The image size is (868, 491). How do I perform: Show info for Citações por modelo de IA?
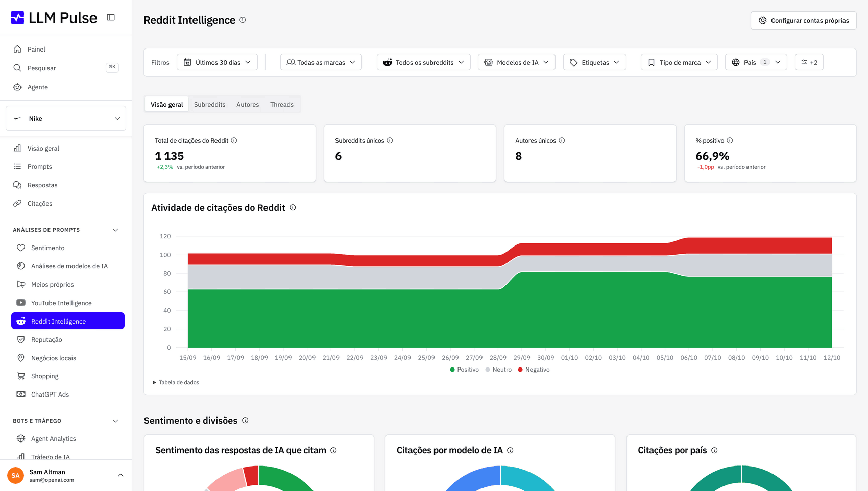coord(510,450)
